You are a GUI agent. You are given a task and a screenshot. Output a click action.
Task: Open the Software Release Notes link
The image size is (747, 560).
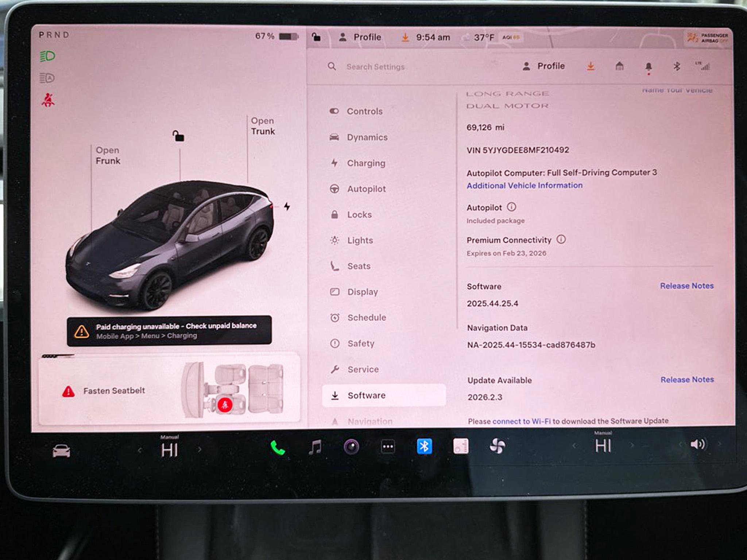pos(687,286)
